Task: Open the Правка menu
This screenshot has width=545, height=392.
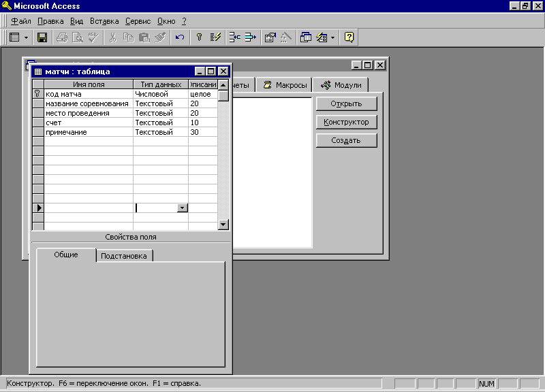Action: click(x=50, y=21)
